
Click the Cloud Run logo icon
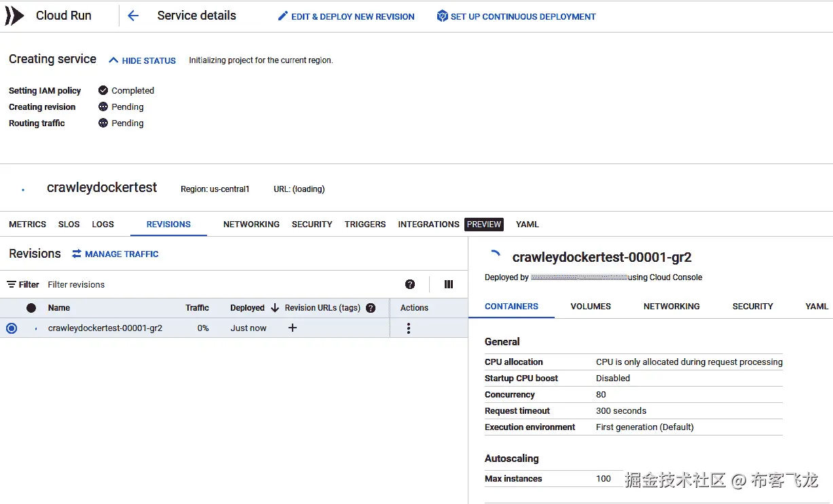(x=14, y=16)
